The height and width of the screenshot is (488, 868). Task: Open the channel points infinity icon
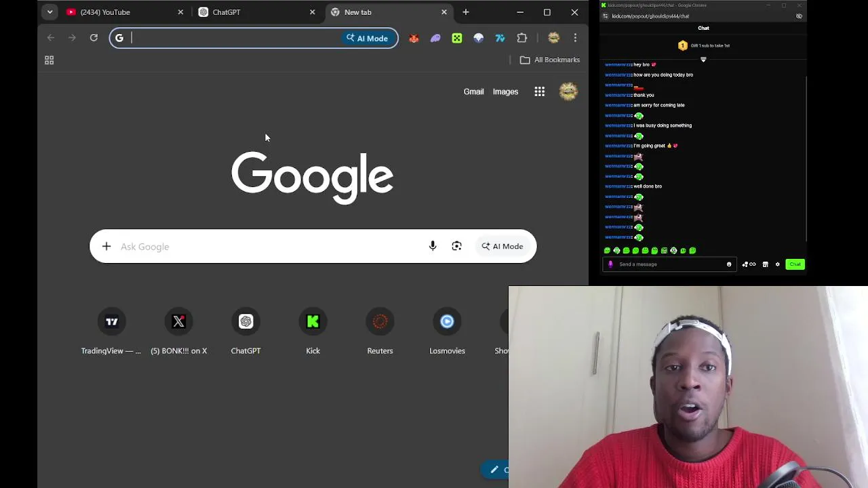pos(749,264)
